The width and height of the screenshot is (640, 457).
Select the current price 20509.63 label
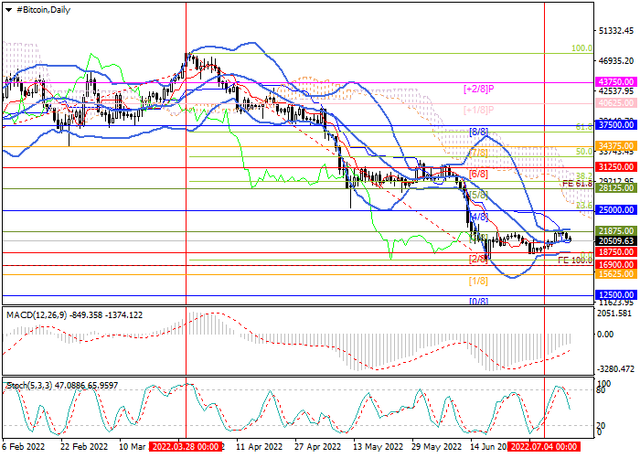[614, 241]
